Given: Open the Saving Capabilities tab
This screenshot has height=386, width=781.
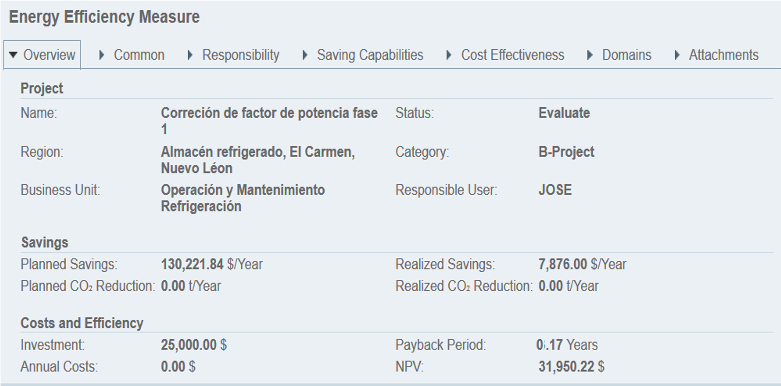Looking at the screenshot, I should 370,55.
